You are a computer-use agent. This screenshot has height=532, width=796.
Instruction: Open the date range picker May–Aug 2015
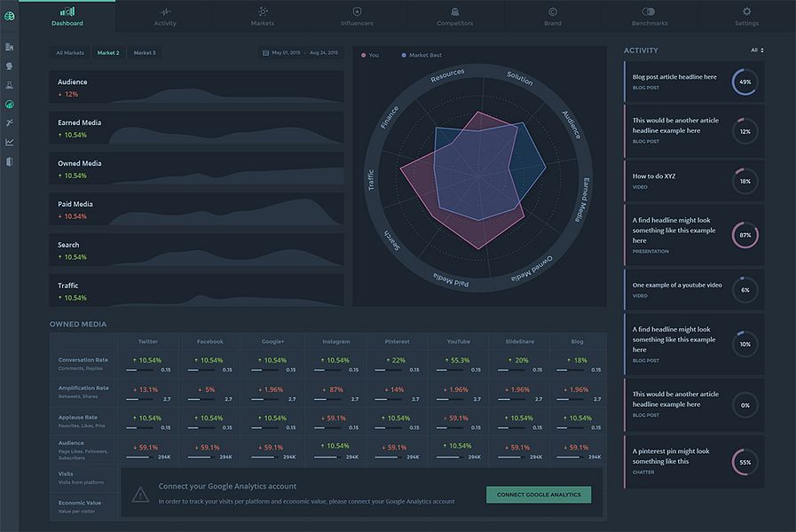click(x=301, y=52)
